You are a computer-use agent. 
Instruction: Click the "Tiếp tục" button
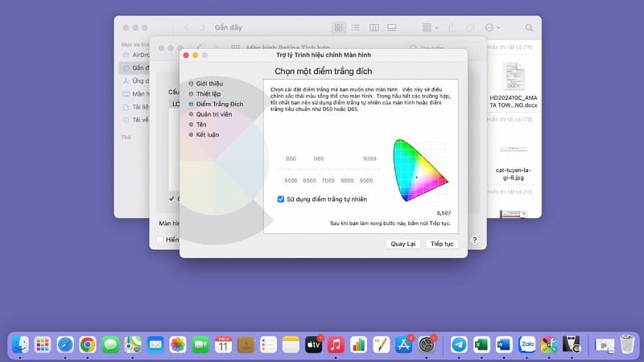click(x=442, y=243)
